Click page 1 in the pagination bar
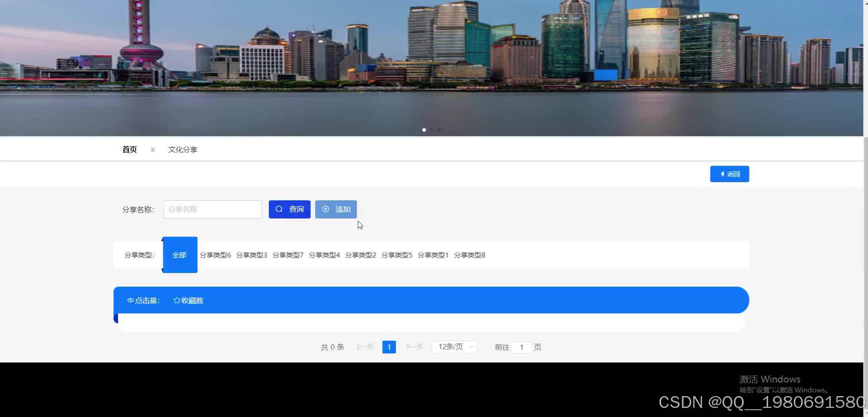Image resolution: width=868 pixels, height=417 pixels. pos(389,347)
